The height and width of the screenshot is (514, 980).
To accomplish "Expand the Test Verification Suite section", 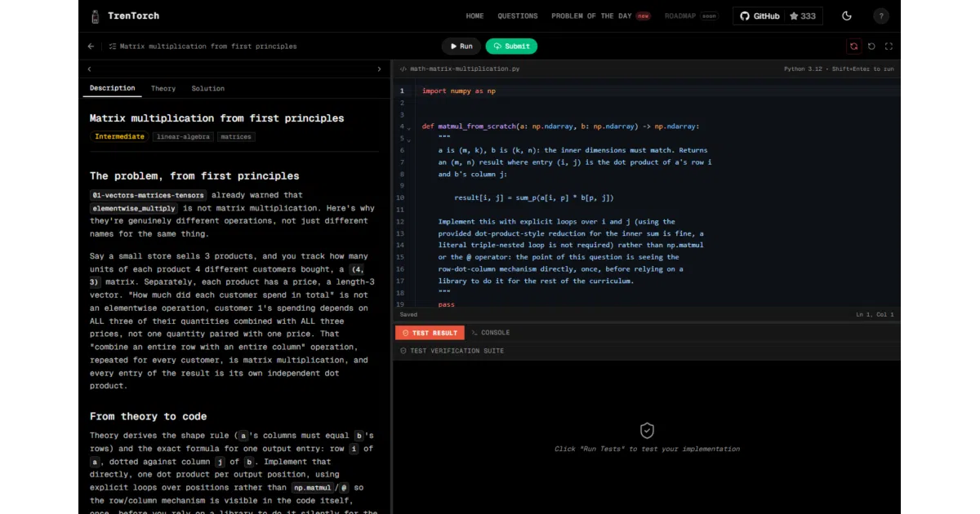I will coord(646,351).
